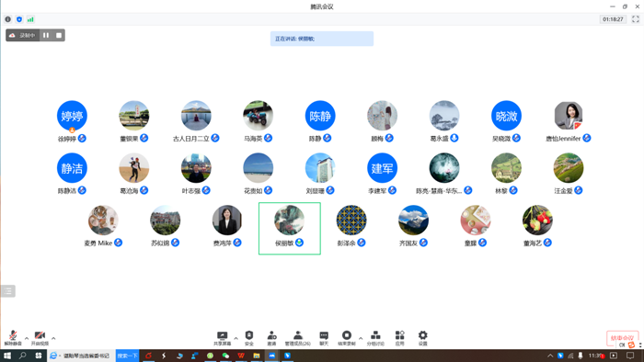Open meeting Settings gear

pos(422,338)
